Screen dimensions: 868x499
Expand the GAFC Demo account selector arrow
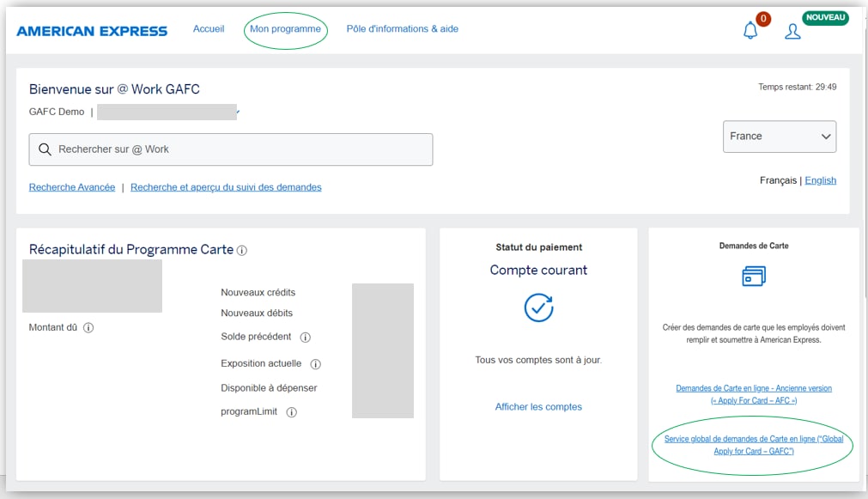(238, 113)
